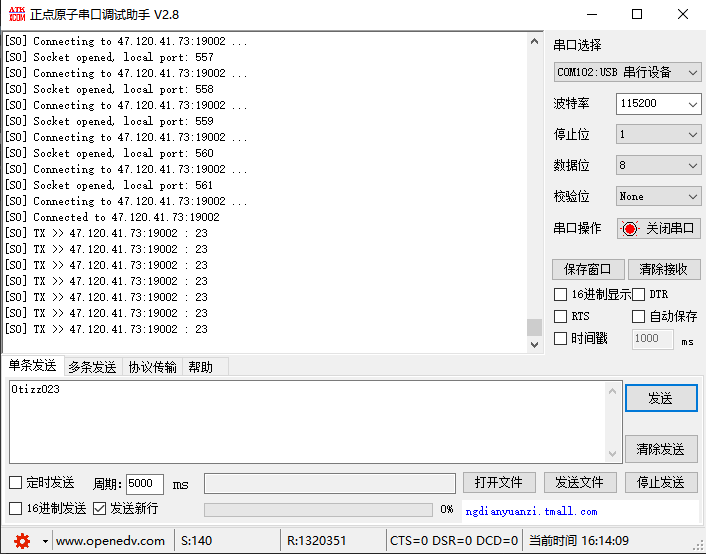Close the serial assistant window
This screenshot has width=706, height=554.
coord(683,14)
